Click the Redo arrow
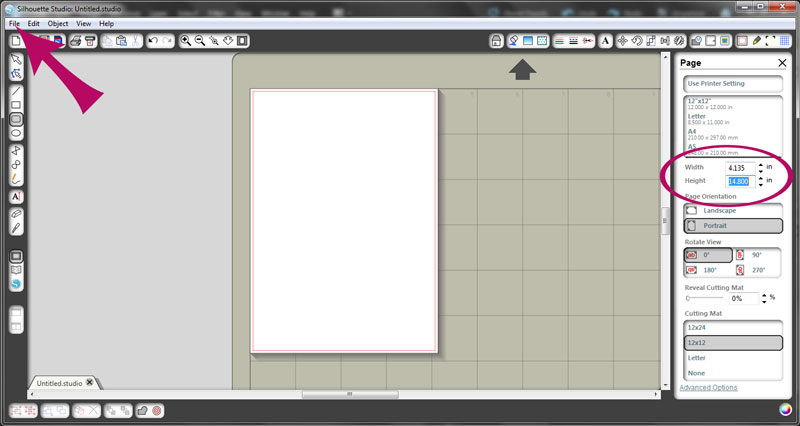Screen dimensions: 800x426 click(167, 41)
